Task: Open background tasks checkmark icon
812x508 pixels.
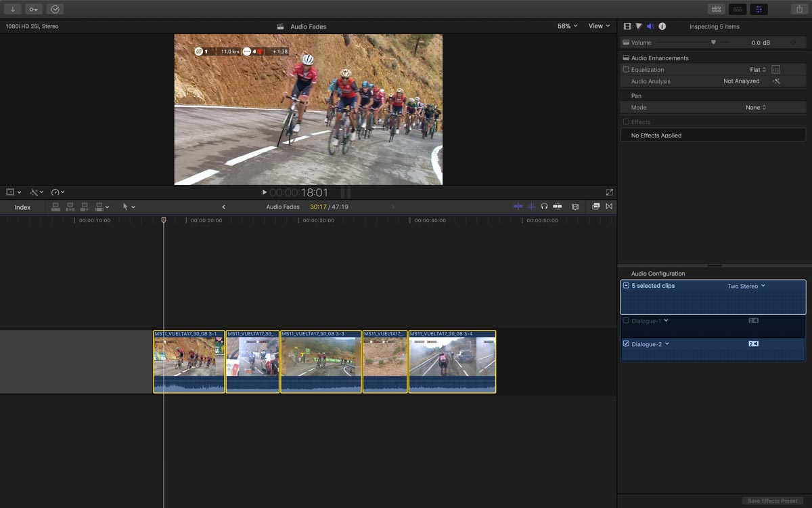Action: click(x=55, y=9)
